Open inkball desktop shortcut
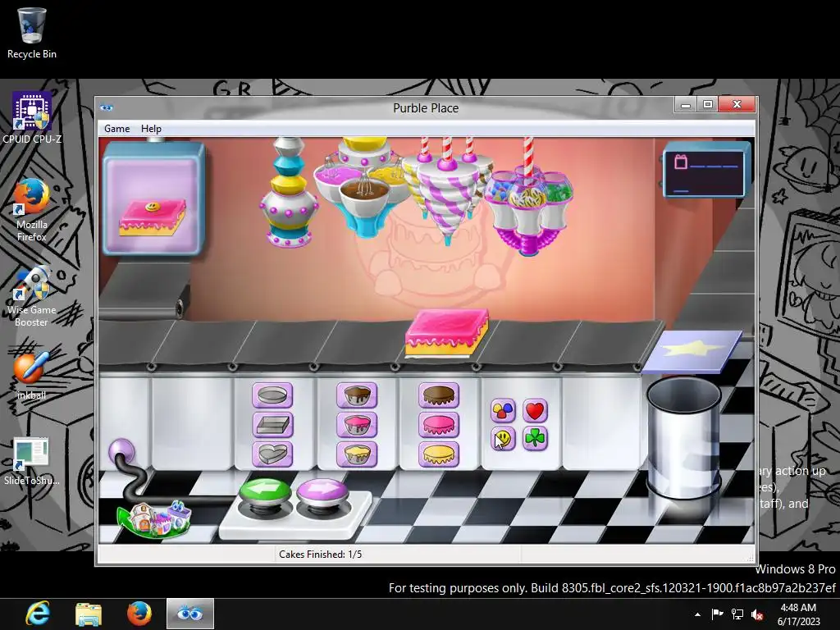The width and height of the screenshot is (840, 630). pos(32,375)
